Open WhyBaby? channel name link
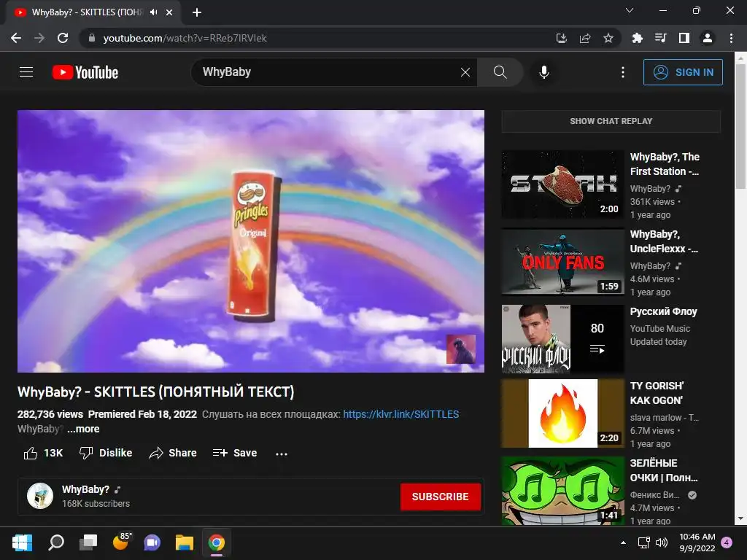747x560 pixels. pyautogui.click(x=86, y=489)
